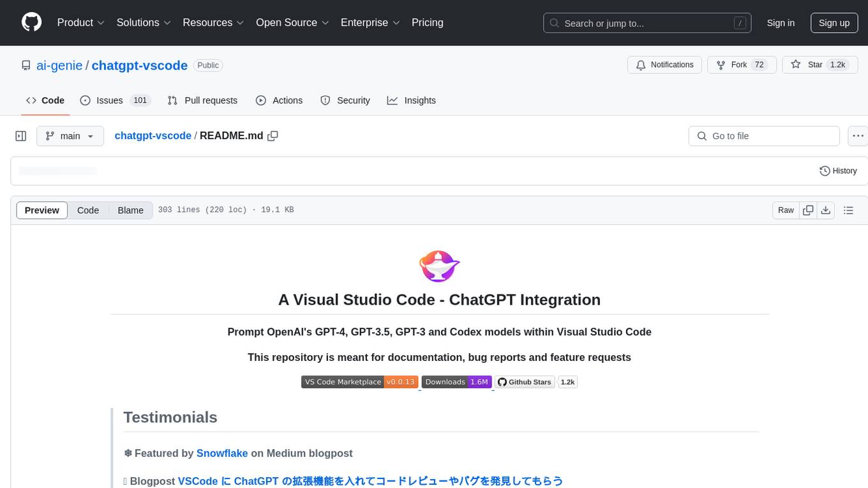Open the main branch dropdown
This screenshot has height=488, width=868.
70,136
